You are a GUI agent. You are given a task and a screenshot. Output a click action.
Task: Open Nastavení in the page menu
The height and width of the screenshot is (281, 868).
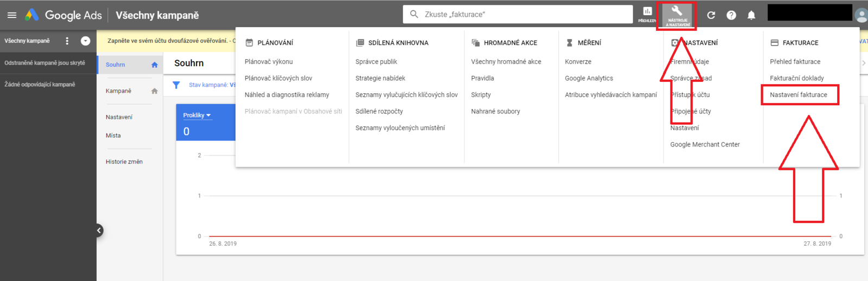(x=119, y=117)
